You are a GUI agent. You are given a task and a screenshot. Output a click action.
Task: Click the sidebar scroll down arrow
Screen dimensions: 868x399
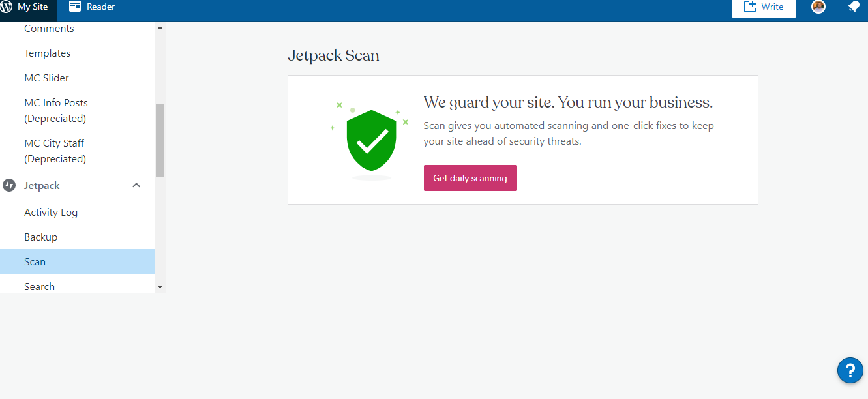point(160,287)
